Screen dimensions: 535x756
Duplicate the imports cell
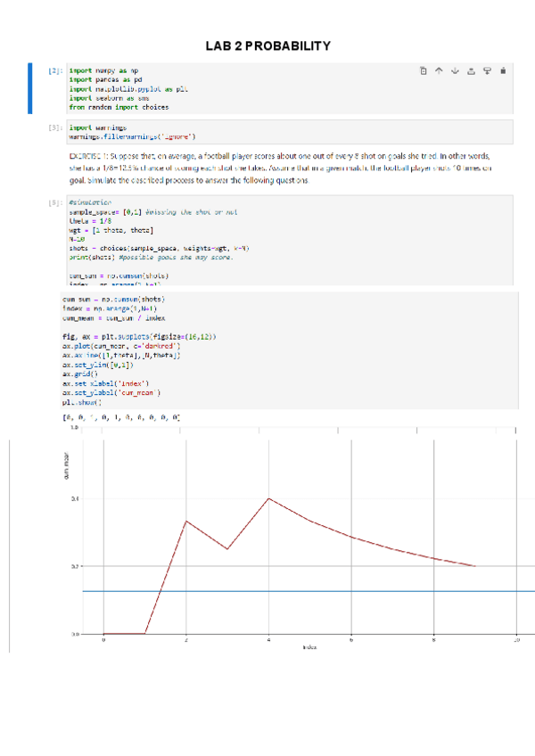click(424, 70)
